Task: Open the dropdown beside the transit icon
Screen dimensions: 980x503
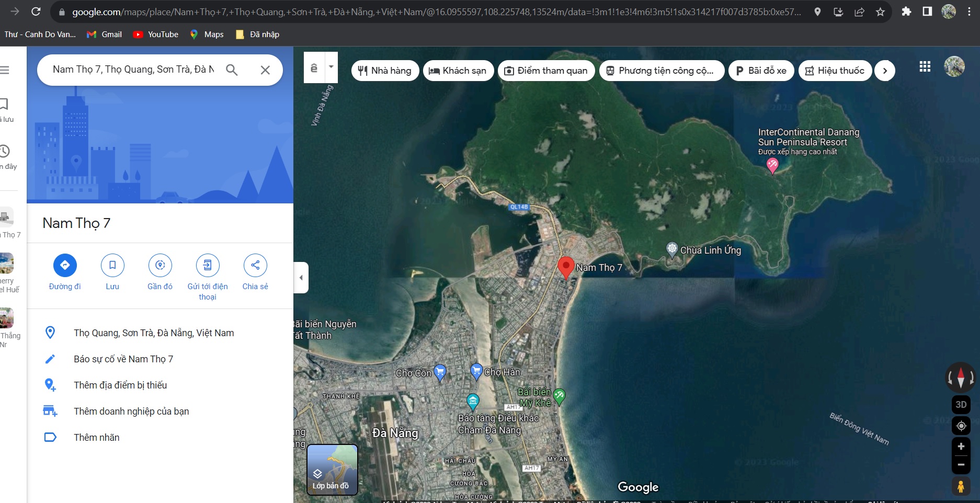Action: click(x=331, y=67)
